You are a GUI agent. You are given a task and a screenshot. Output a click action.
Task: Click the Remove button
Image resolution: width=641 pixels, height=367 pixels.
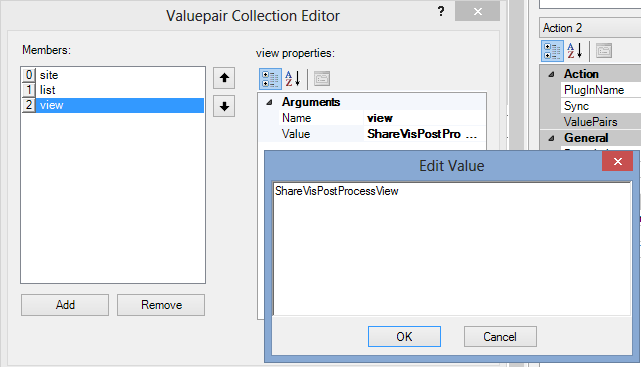pyautogui.click(x=161, y=305)
